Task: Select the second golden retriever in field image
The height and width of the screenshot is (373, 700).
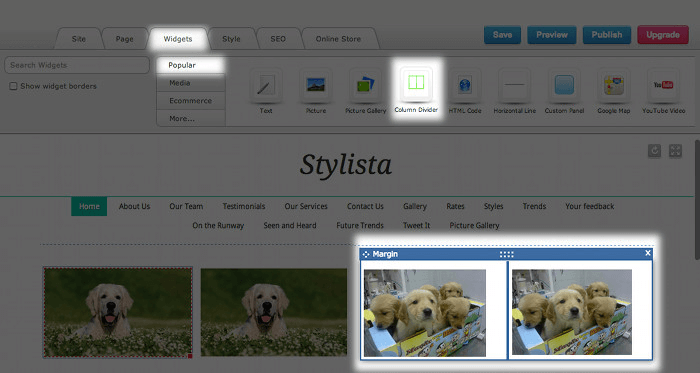Action: (x=274, y=312)
